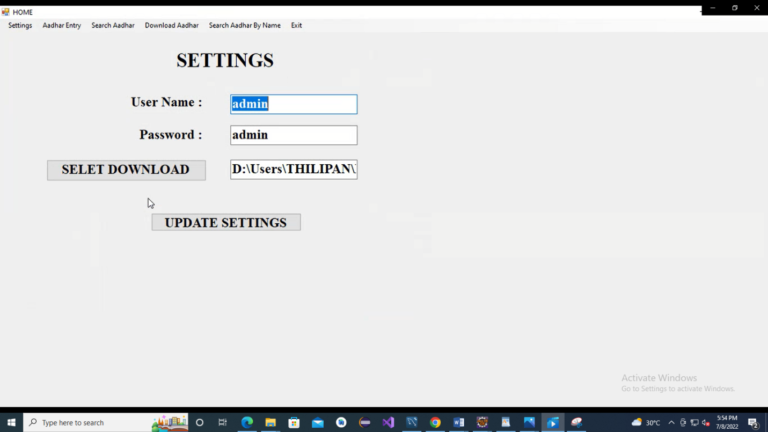Open the Settings menu
This screenshot has width=768, height=432.
click(x=20, y=25)
